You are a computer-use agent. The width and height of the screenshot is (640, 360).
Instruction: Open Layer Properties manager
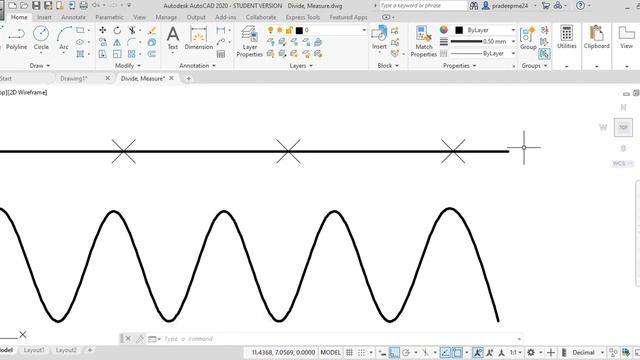pos(249,41)
